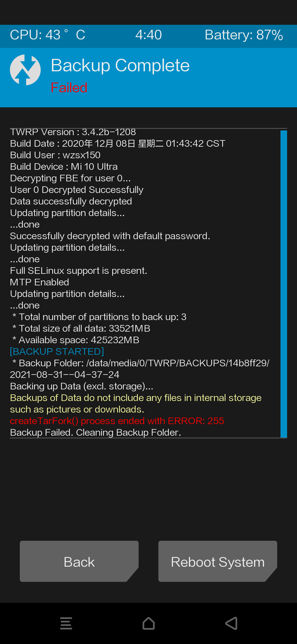The image size is (297, 644).
Task: Tap the createTarFork ERROR 255 line
Action: pyautogui.click(x=117, y=421)
